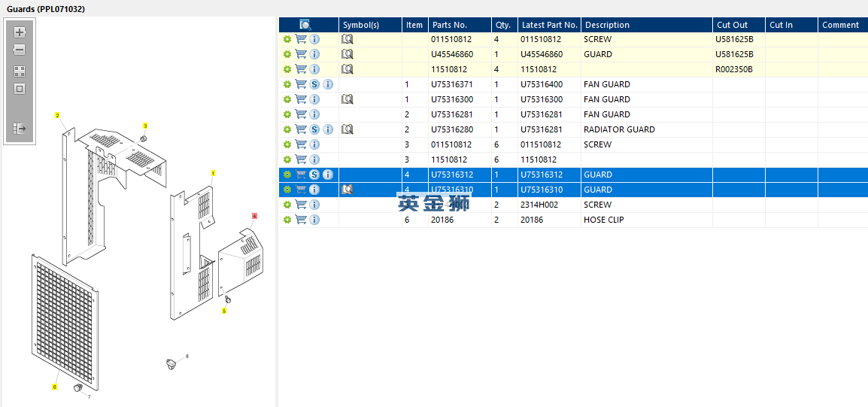Click symbol icon for RADIATOR GUARD row
The width and height of the screenshot is (868, 407).
point(347,129)
